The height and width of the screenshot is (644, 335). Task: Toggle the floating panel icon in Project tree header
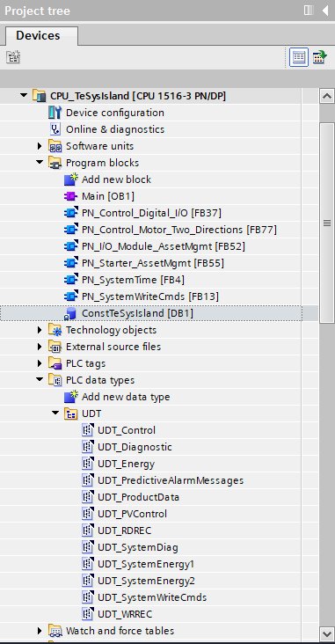click(309, 11)
